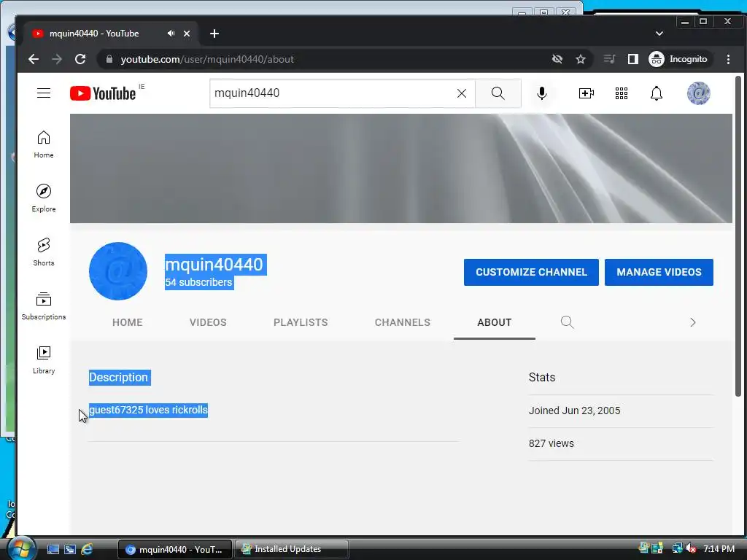Click the 'Joined Jun 23, 2005' stat
Viewport: 747px width, 560px height.
(575, 411)
